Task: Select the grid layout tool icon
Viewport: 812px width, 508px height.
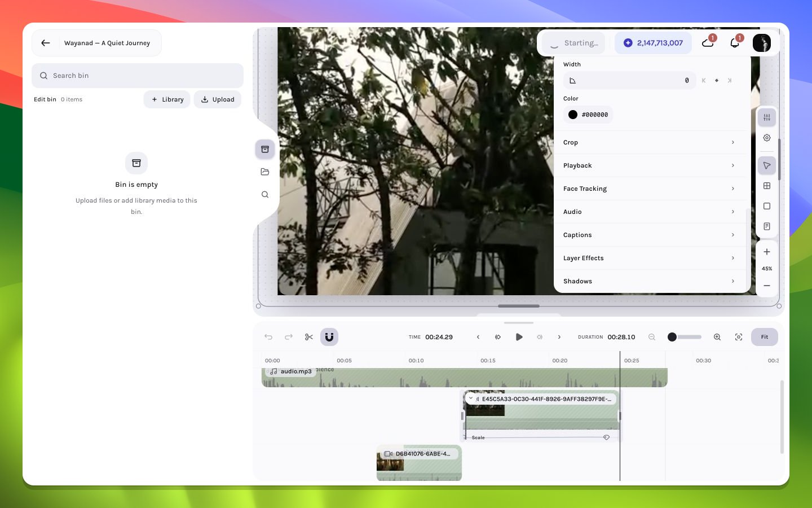Action: point(767,186)
